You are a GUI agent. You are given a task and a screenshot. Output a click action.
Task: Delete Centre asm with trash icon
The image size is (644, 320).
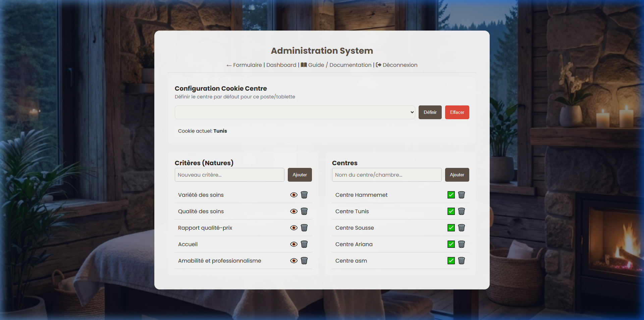pyautogui.click(x=462, y=261)
